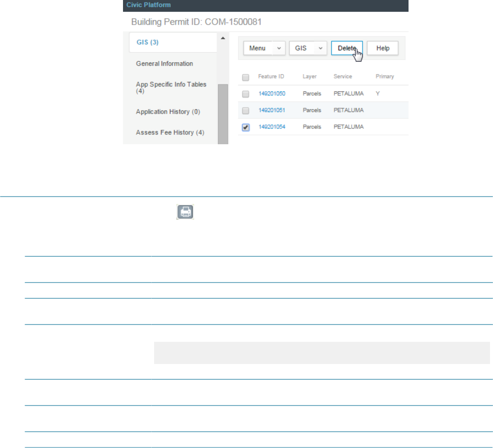Screen dimensions: 493x448
Task: Click the printer icon
Action: [185, 212]
